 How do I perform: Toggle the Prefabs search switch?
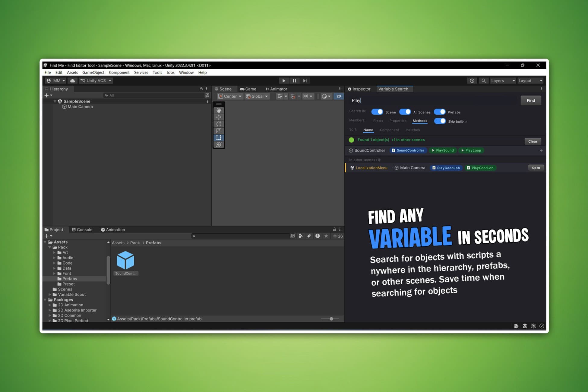pyautogui.click(x=440, y=112)
